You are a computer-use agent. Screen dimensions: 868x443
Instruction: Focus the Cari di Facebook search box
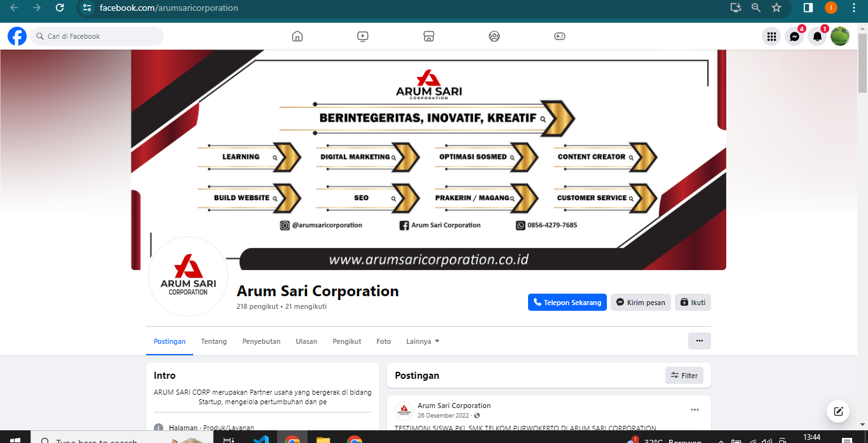tap(97, 36)
